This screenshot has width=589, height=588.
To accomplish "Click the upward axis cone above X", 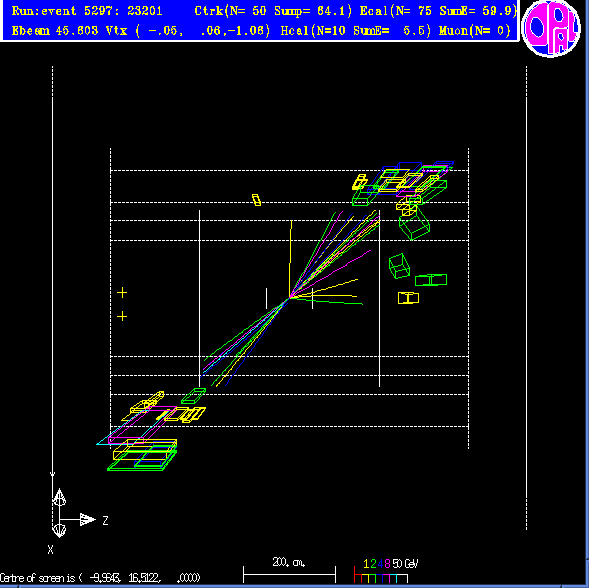I will 59,497.
